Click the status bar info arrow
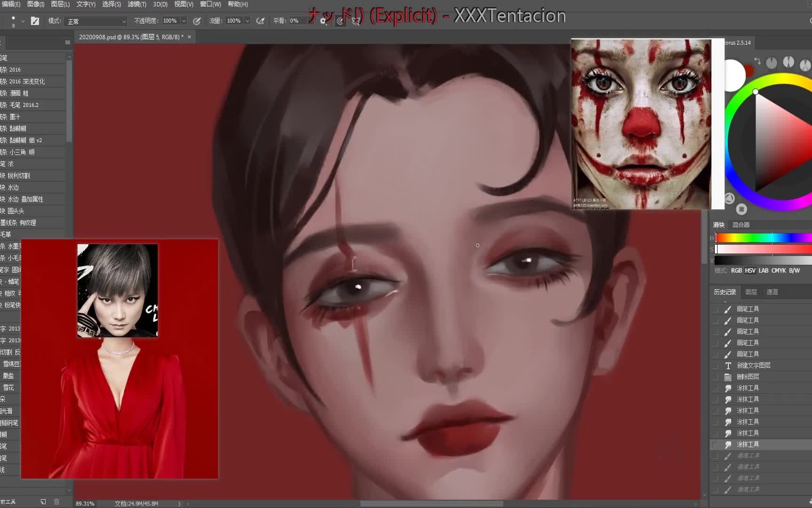 (x=179, y=503)
